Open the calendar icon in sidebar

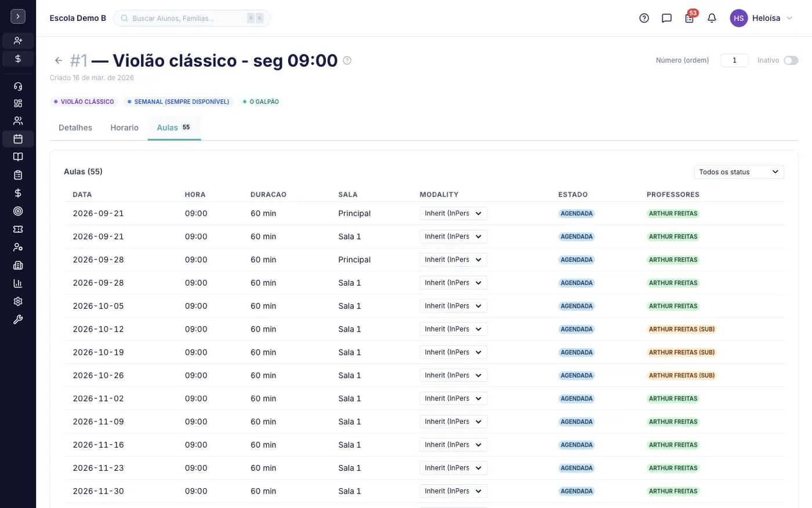[18, 139]
